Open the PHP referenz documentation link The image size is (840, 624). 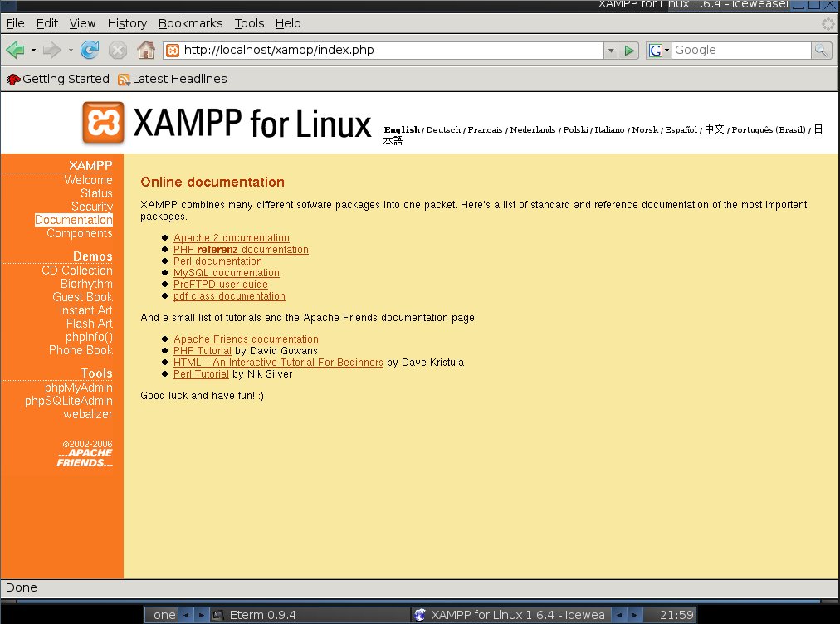(241, 250)
